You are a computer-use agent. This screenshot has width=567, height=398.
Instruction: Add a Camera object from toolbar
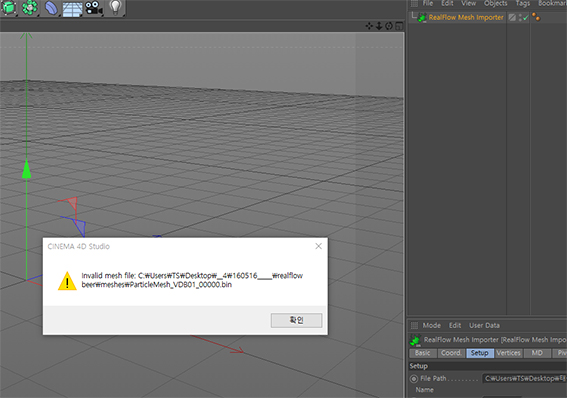coord(94,8)
